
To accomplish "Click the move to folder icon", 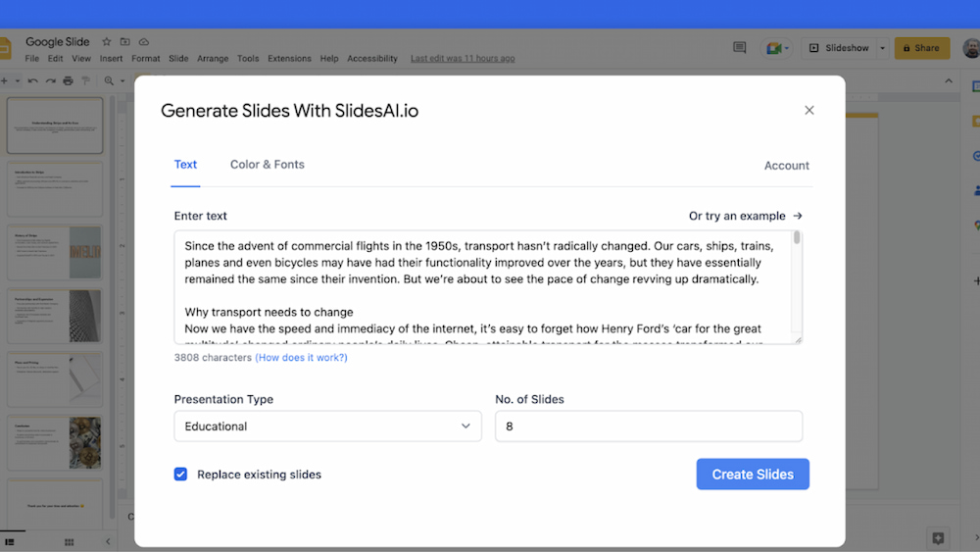I will [125, 42].
